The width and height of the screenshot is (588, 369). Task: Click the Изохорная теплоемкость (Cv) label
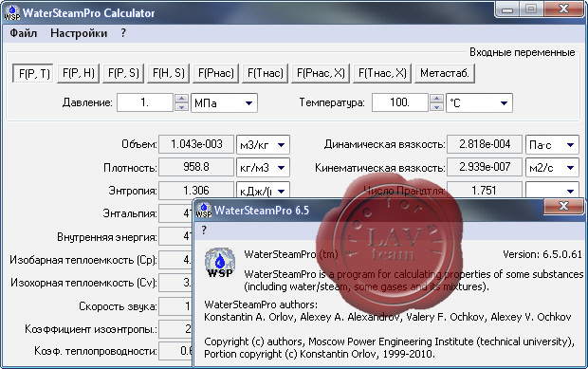[x=83, y=283]
